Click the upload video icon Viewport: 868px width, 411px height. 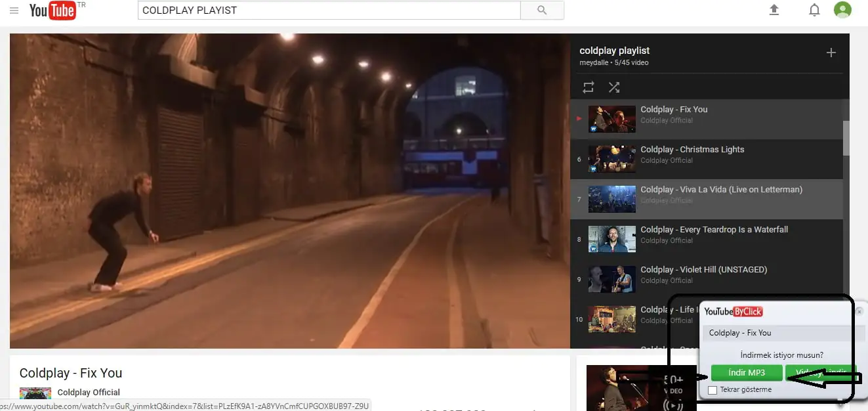point(774,10)
